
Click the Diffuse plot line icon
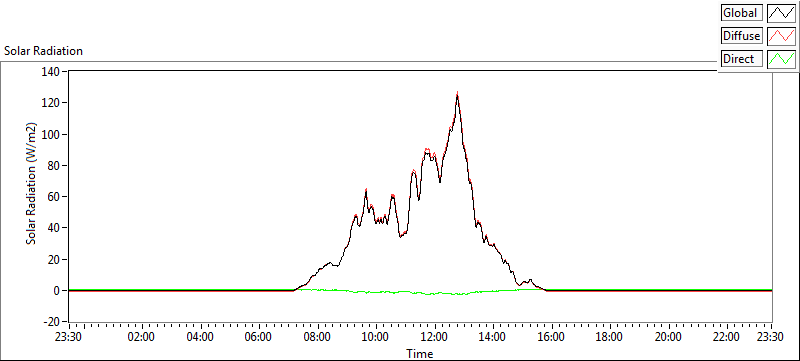pos(781,36)
